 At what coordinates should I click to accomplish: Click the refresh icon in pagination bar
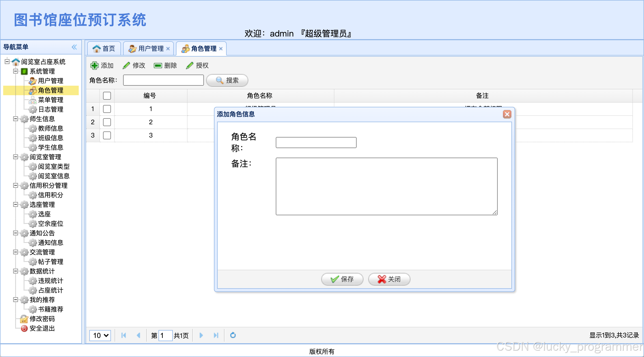pyautogui.click(x=233, y=335)
